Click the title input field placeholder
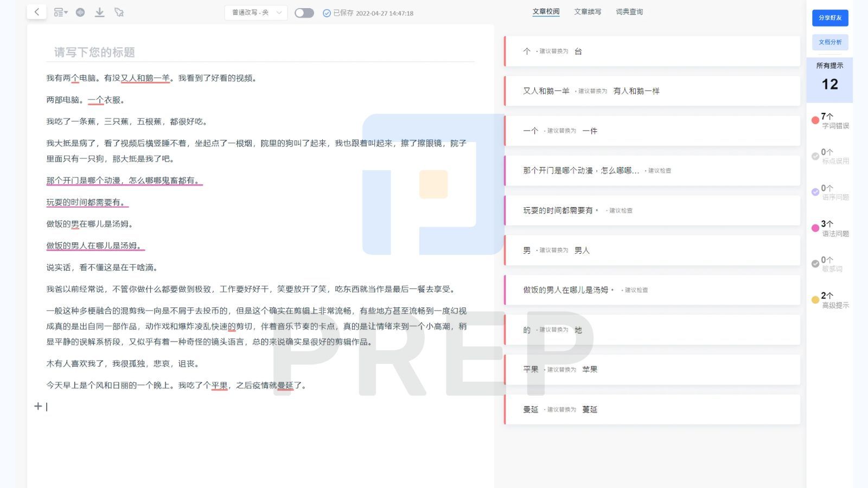 (x=95, y=52)
